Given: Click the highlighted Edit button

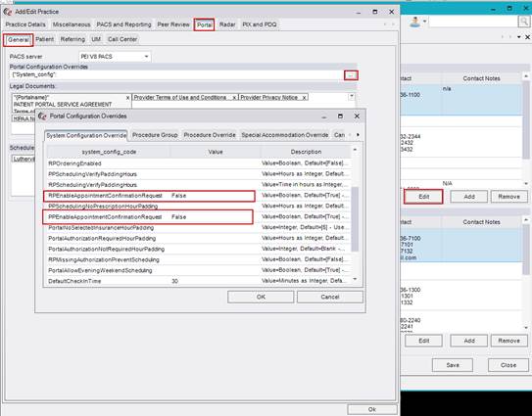Looking at the screenshot, I should coord(423,197).
